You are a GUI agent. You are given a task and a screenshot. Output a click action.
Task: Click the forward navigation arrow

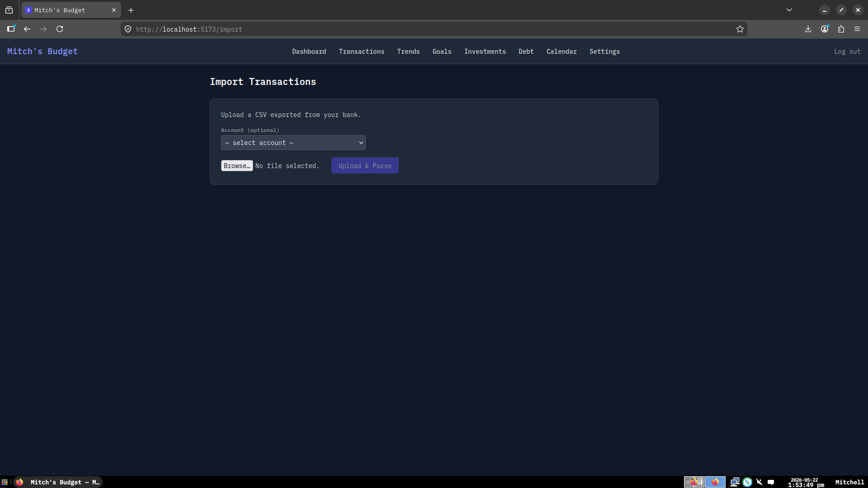(x=43, y=29)
